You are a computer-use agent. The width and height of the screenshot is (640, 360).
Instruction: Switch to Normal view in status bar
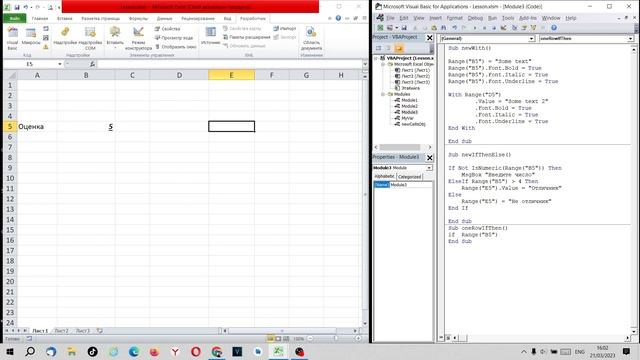[270, 339]
